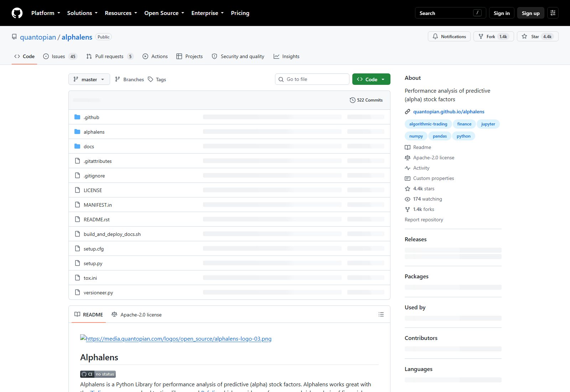Click the file icon beside LICENSE
Screen dimensions: 570x392
pos(77,190)
